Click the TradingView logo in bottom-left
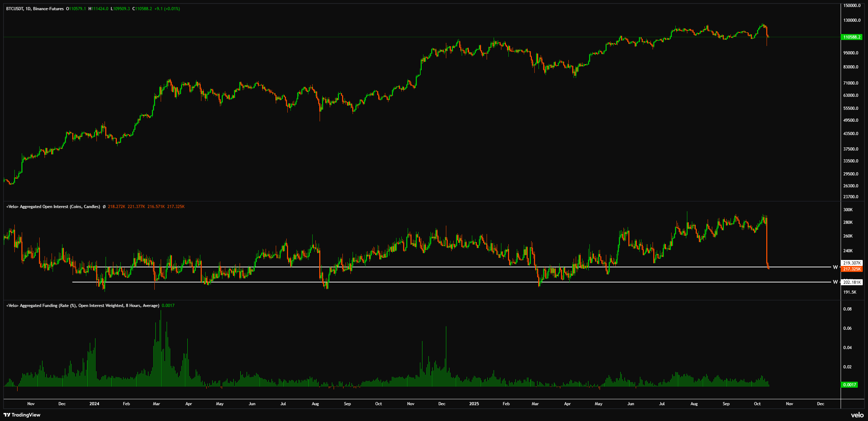The height and width of the screenshot is (421, 868). click(22, 415)
